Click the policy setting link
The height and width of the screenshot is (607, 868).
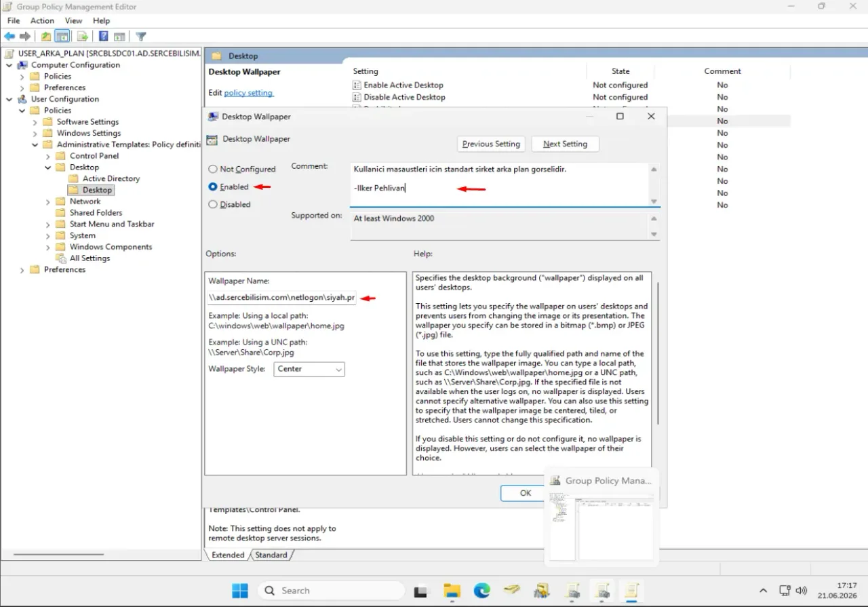pos(248,93)
